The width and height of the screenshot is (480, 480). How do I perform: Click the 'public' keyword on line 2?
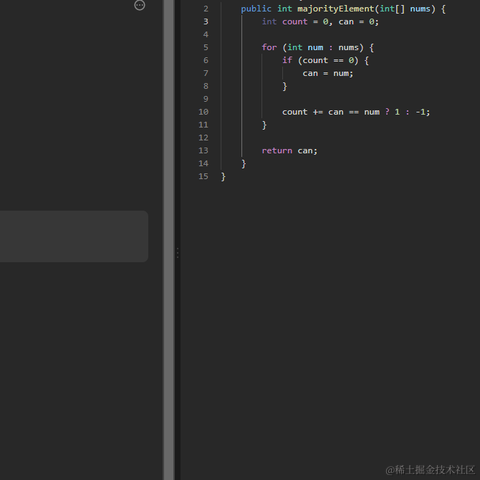pyautogui.click(x=256, y=9)
